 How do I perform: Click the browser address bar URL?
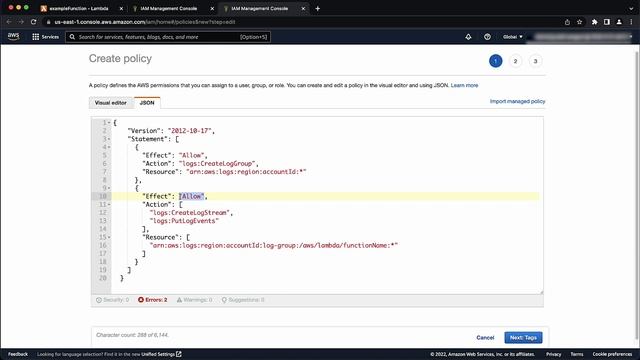point(145,22)
